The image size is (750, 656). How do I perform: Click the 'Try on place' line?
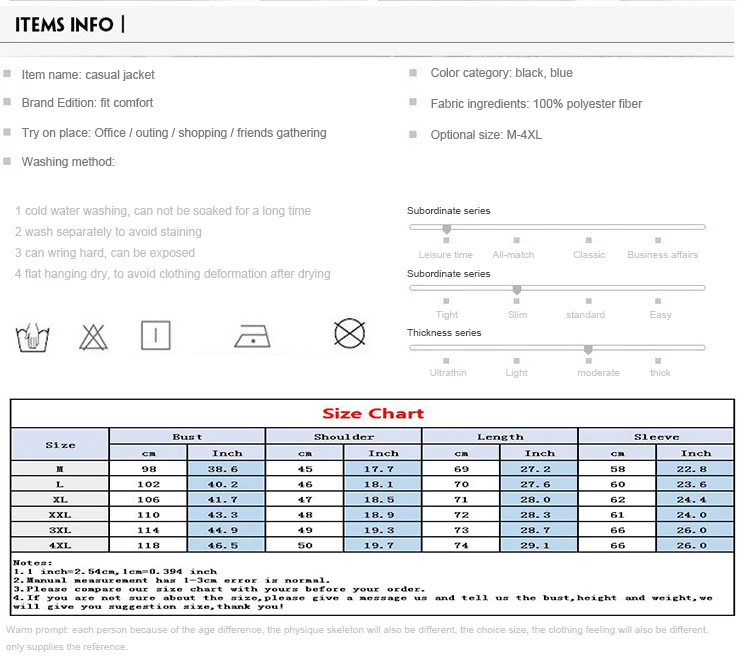tap(174, 133)
